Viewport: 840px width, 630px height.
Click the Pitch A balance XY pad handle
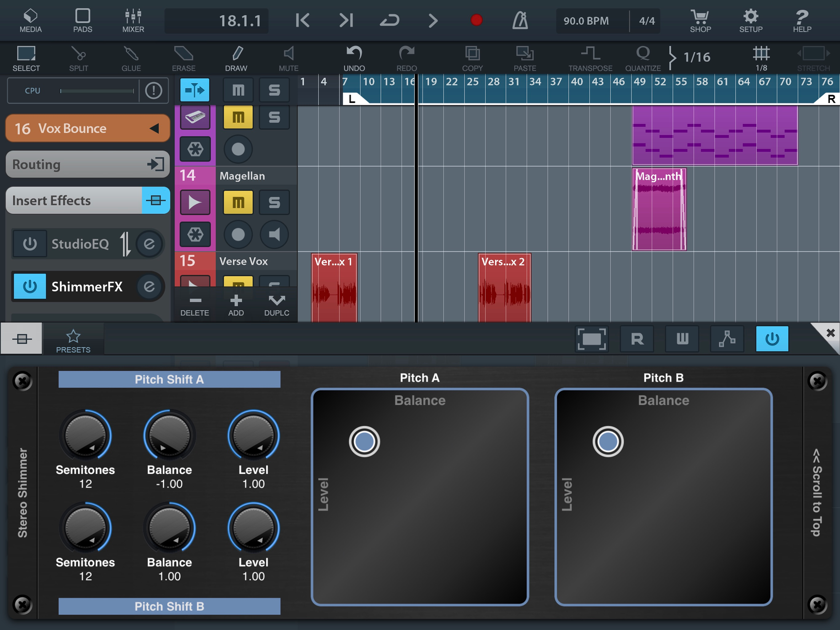[364, 441]
